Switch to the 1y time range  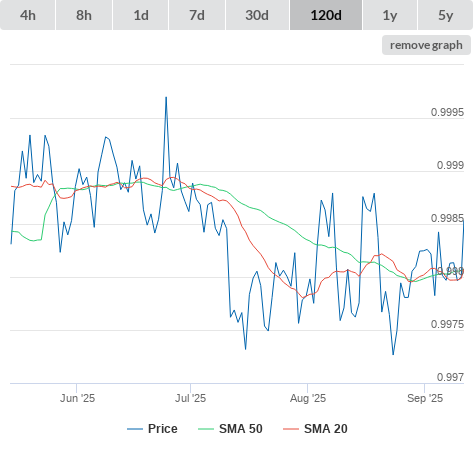(x=390, y=15)
